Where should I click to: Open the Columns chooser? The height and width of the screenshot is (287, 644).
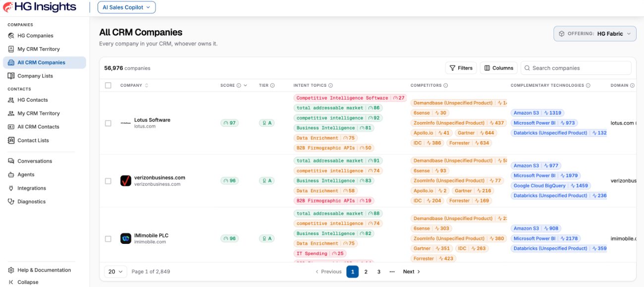pos(499,68)
